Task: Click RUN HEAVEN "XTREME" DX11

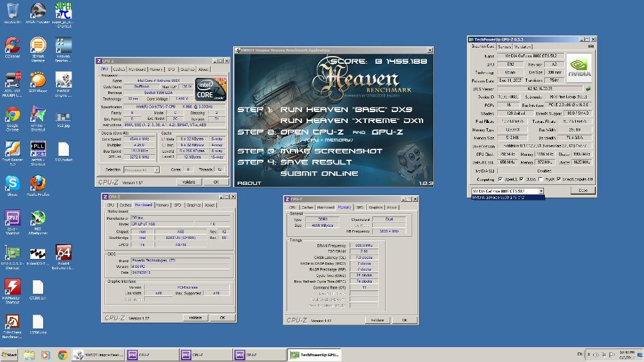Action: [x=352, y=121]
